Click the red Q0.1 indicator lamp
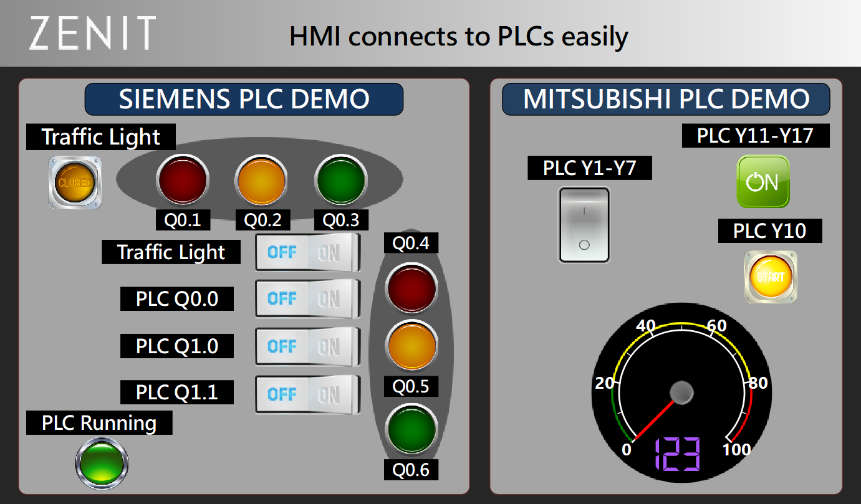The height and width of the screenshot is (504, 861). 183,180
